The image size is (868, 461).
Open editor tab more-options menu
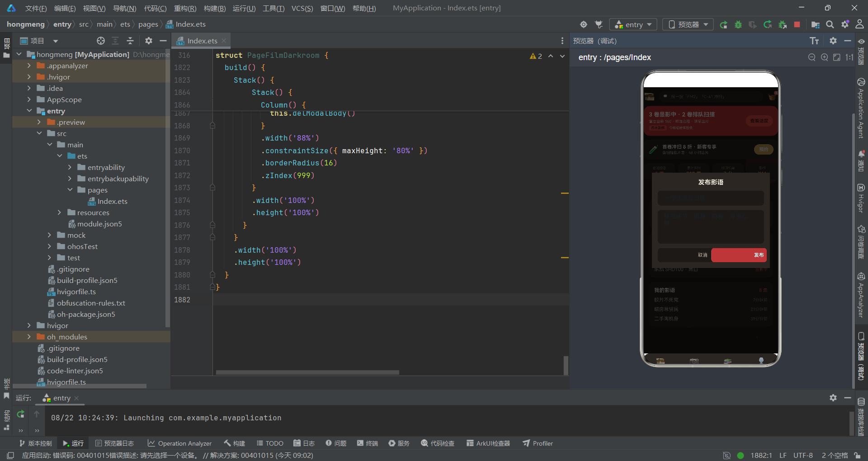click(562, 41)
